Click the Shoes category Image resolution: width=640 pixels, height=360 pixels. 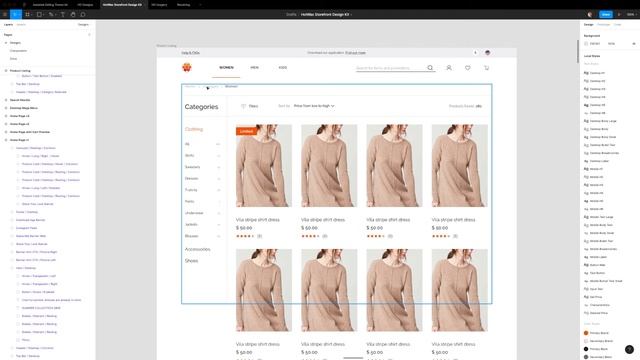coord(191,260)
